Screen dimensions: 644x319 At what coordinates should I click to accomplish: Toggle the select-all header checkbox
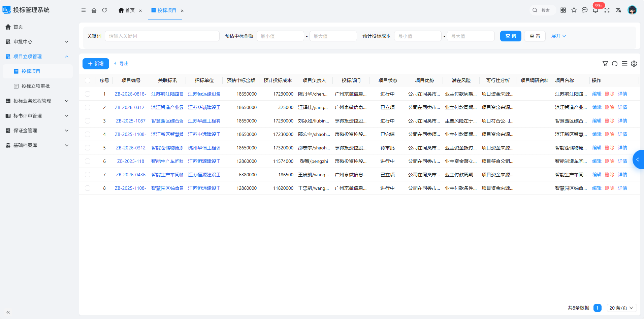pos(88,80)
